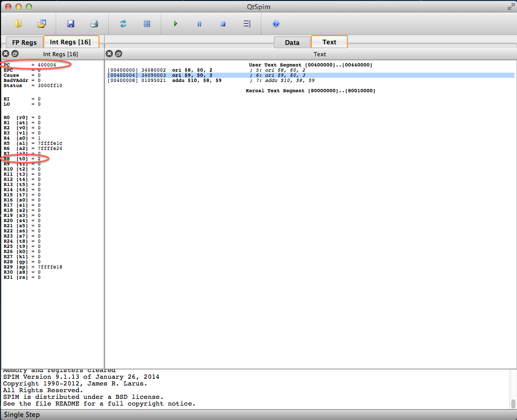
Task: Open Help with the question mark icon
Action: tap(276, 24)
